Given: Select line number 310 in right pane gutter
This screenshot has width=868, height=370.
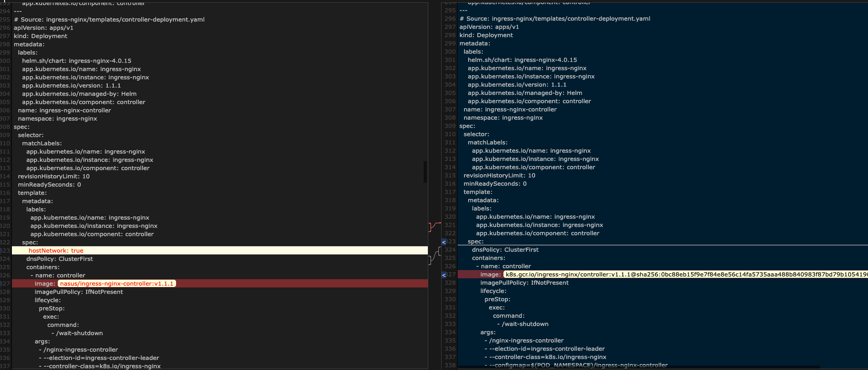Looking at the screenshot, I should tap(450, 134).
